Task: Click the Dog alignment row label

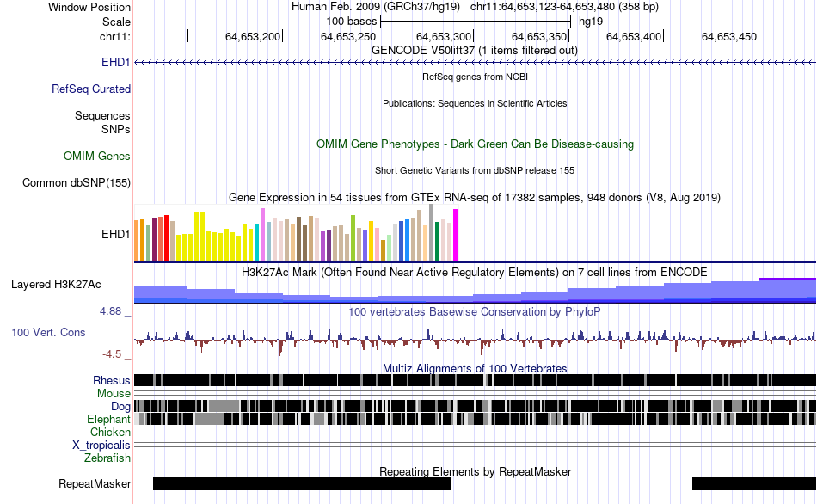Action: (121, 407)
